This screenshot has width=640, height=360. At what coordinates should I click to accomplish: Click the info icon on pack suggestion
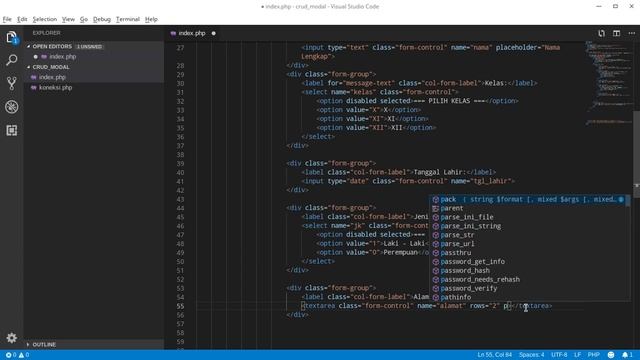point(621,200)
